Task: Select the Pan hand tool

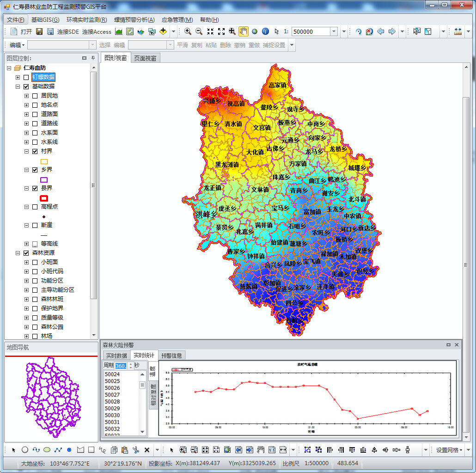Action: click(x=243, y=31)
